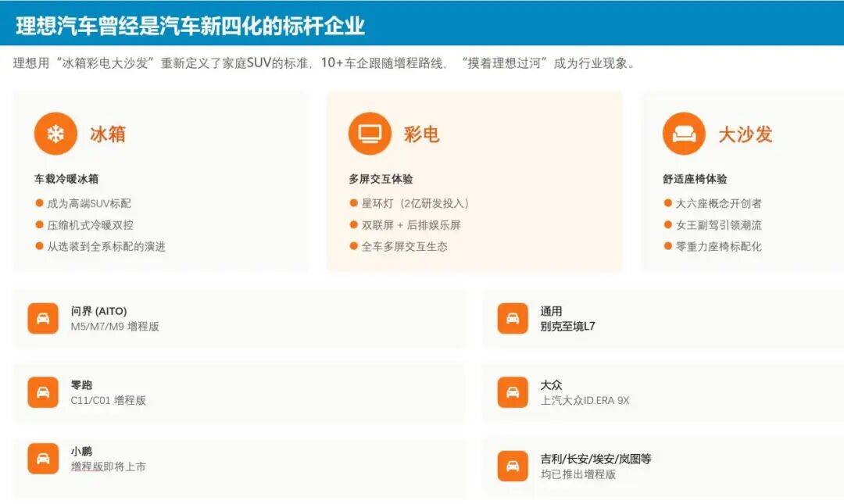
Task: Click the text 吉利/长安/埃安/岚图等
Action: (x=596, y=459)
